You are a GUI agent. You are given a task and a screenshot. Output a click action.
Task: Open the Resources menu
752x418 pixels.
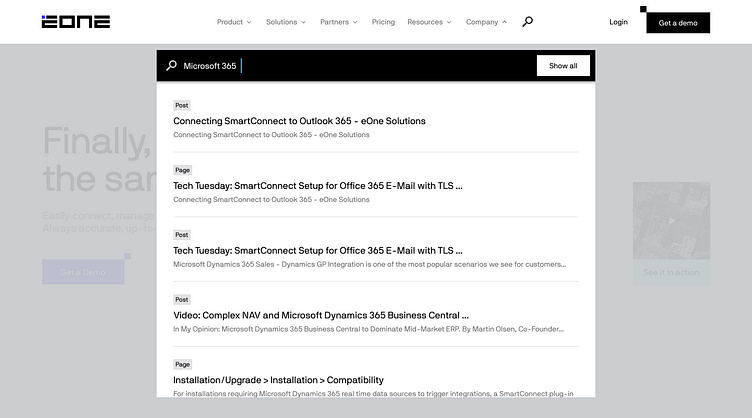coord(425,22)
